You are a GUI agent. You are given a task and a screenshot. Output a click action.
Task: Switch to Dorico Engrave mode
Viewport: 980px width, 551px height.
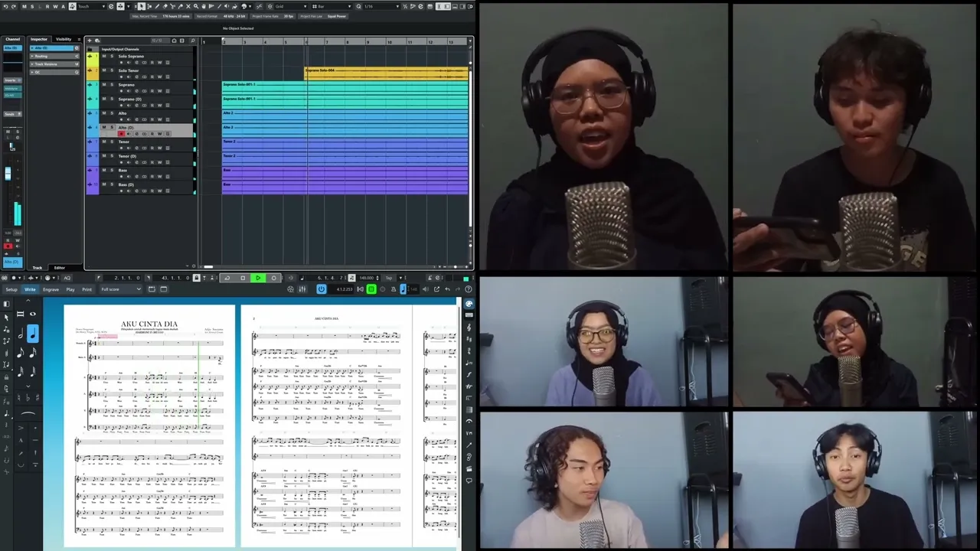[x=51, y=289]
